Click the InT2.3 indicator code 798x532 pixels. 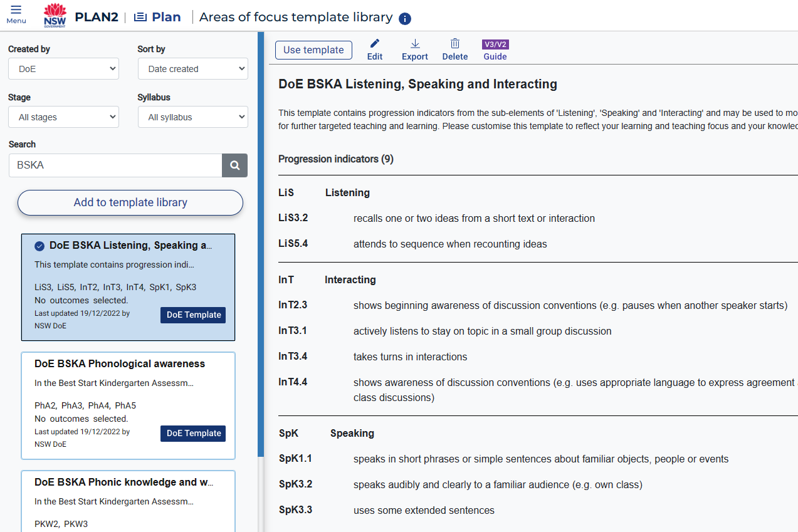pos(293,305)
